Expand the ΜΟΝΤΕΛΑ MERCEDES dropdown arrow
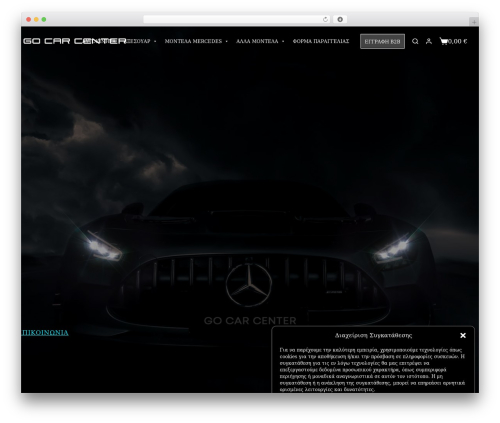Image resolution: width=500 pixels, height=423 pixels. click(227, 42)
